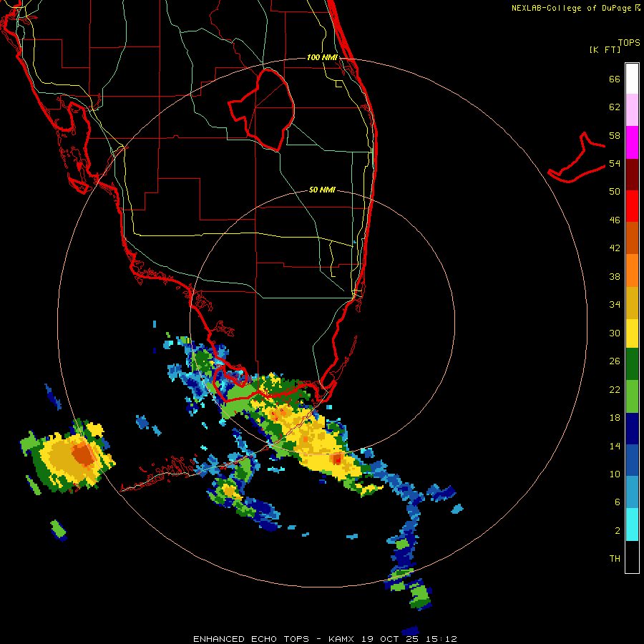The image size is (644, 644).
Task: Click the 30 legend value
Action: pyautogui.click(x=615, y=333)
